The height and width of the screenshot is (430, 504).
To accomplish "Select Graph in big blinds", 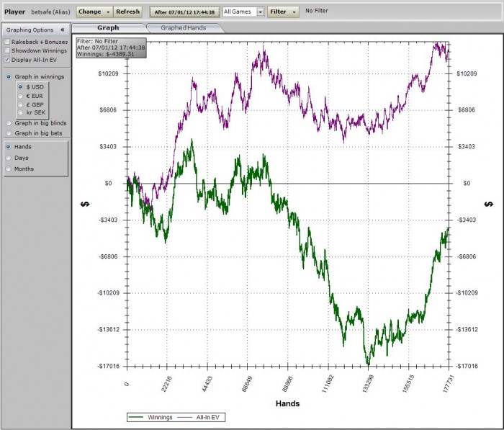I will tap(9, 123).
